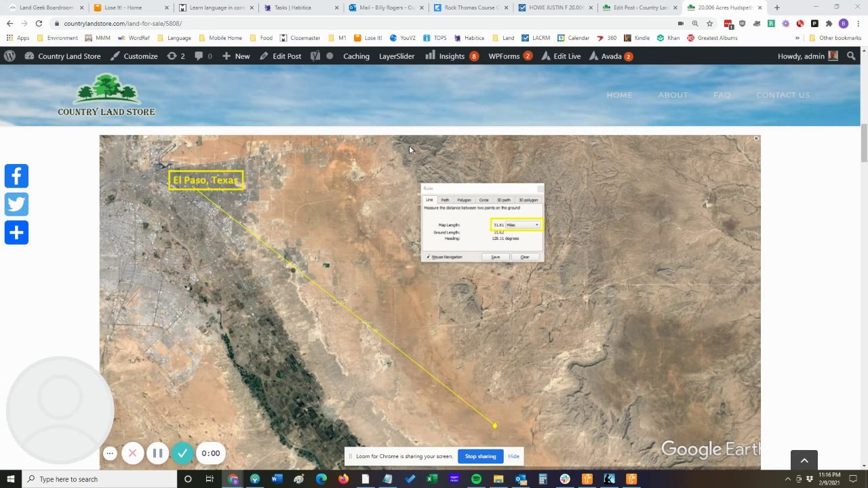Open the Food bookmarks folder
This screenshot has width=868, height=488.
pos(261,38)
